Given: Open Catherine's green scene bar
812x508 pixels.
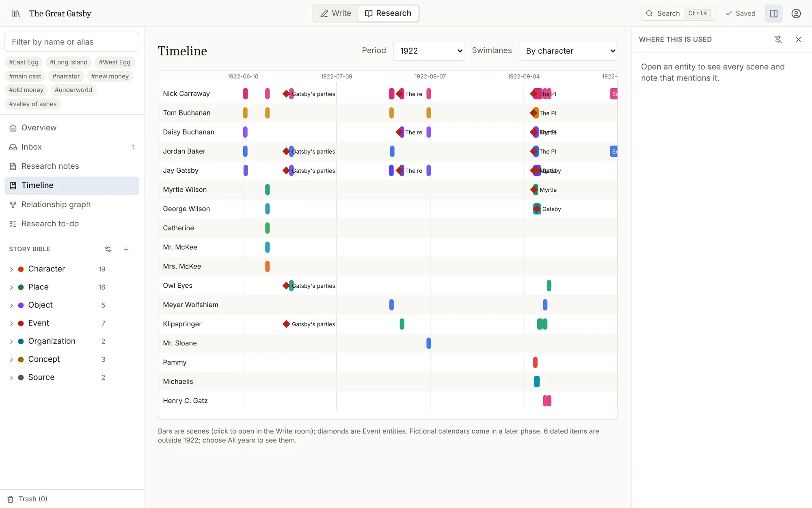Looking at the screenshot, I should click(x=267, y=228).
